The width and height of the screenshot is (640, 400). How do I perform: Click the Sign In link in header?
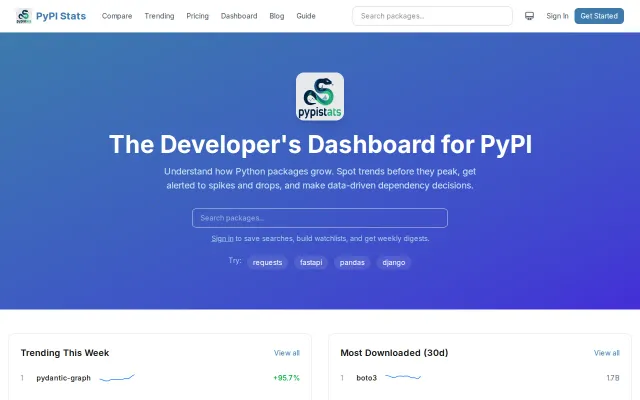[557, 16]
